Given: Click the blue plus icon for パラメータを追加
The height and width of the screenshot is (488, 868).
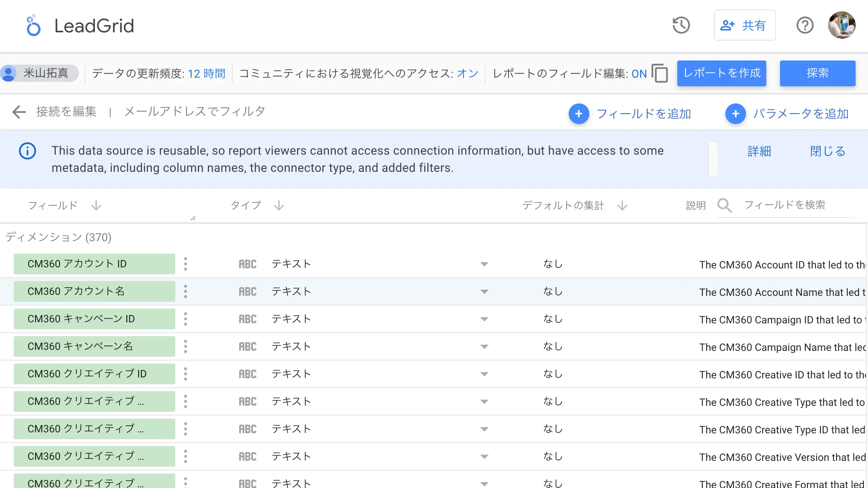Looking at the screenshot, I should tap(735, 114).
